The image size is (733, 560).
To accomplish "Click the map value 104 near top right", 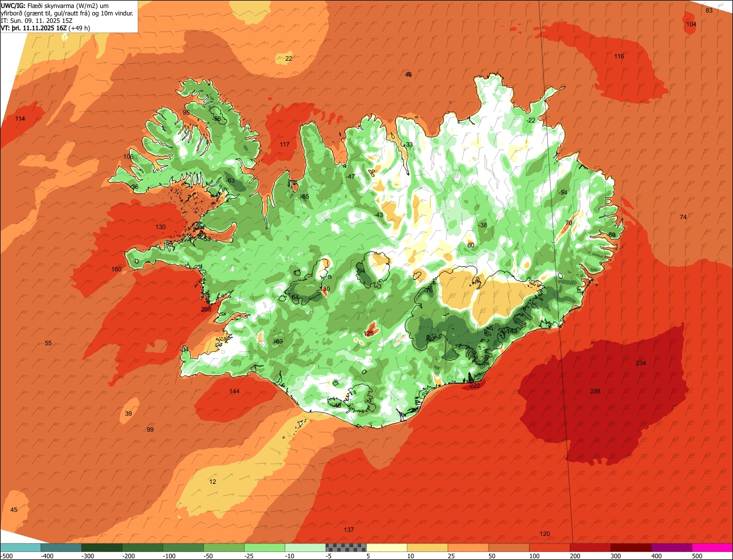I will pos(691,24).
